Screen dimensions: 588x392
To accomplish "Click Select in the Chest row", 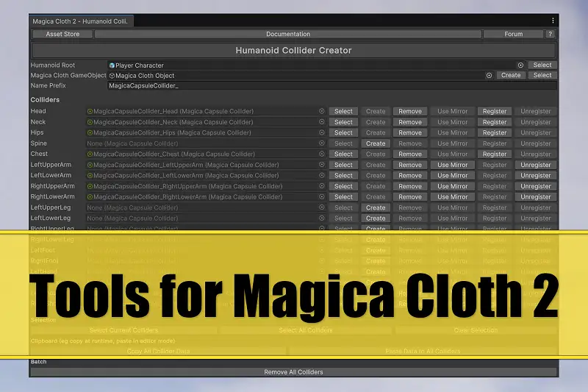I will pyautogui.click(x=343, y=154).
